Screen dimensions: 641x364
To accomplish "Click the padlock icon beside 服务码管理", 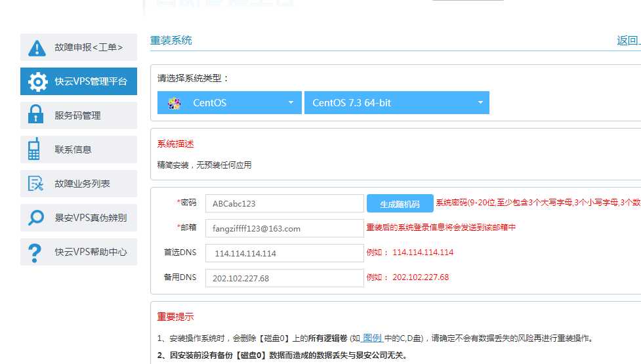I will click(35, 114).
